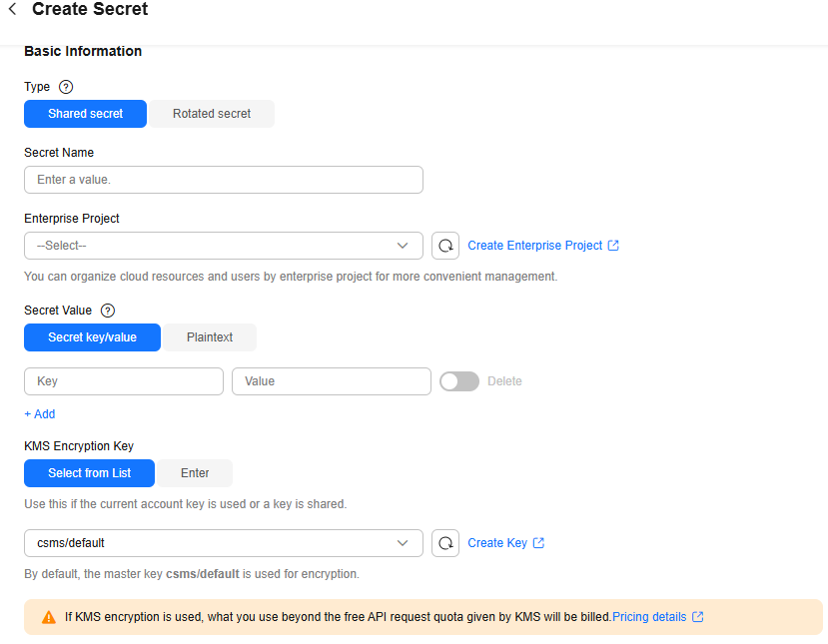Image resolution: width=828 pixels, height=644 pixels.
Task: Click external link icon beside Create Key
Action: (x=538, y=543)
